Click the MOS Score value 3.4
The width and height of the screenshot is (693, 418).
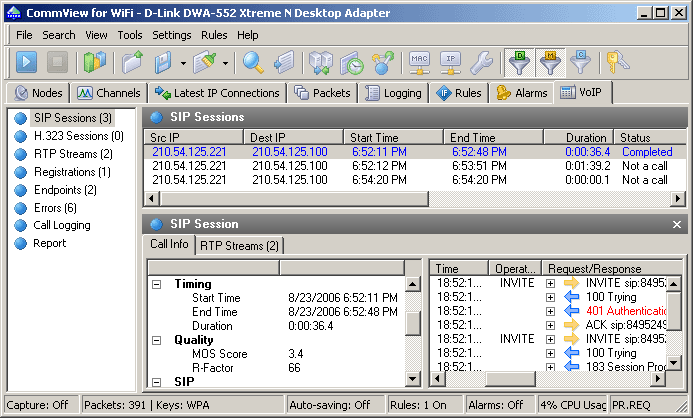coord(296,354)
